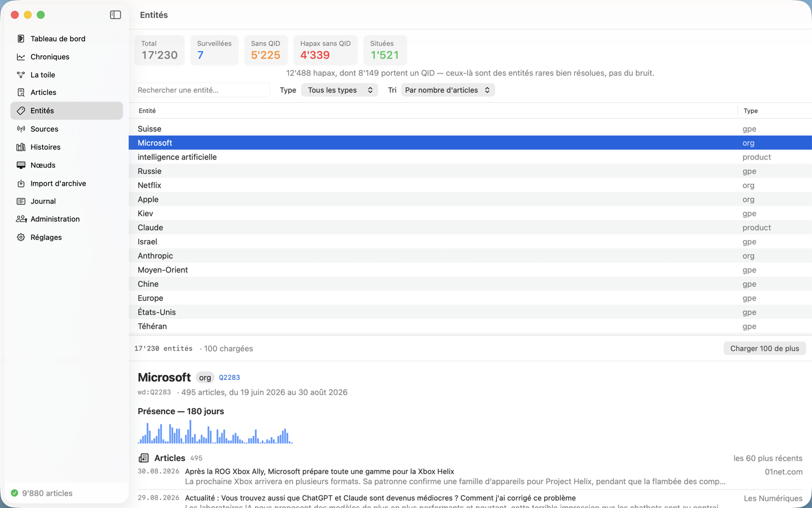Screen dimensions: 812x508
Task: Select the Anthropic entity row
Action: click(x=470, y=256)
